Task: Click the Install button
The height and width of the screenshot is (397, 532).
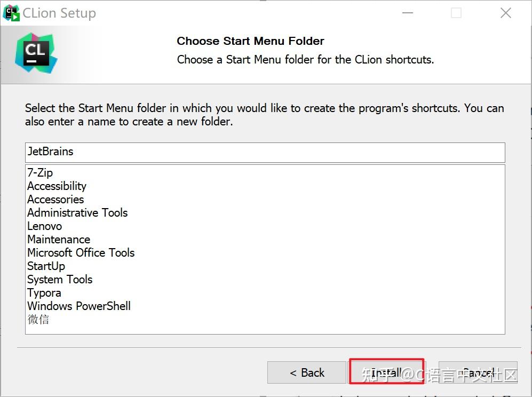Action: tap(386, 372)
